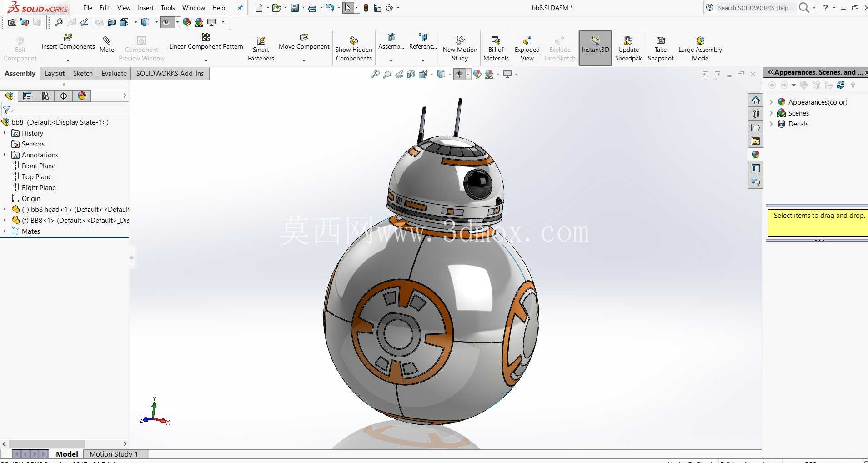Switch to SOLIDWORKS Add-Ins tab

(170, 74)
